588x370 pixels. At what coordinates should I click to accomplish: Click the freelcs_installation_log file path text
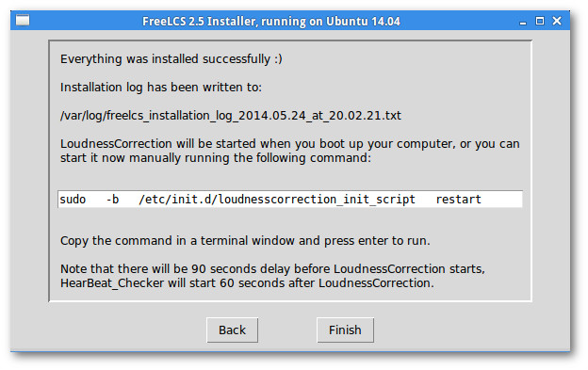(231, 116)
